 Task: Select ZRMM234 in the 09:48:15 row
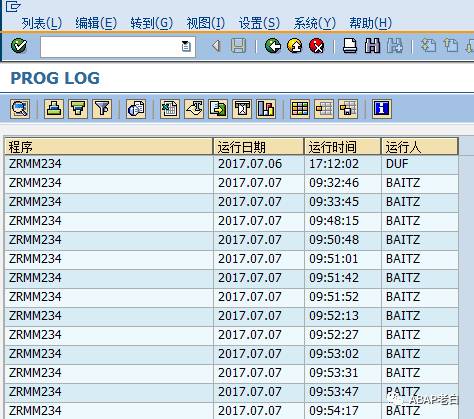[x=109, y=221]
